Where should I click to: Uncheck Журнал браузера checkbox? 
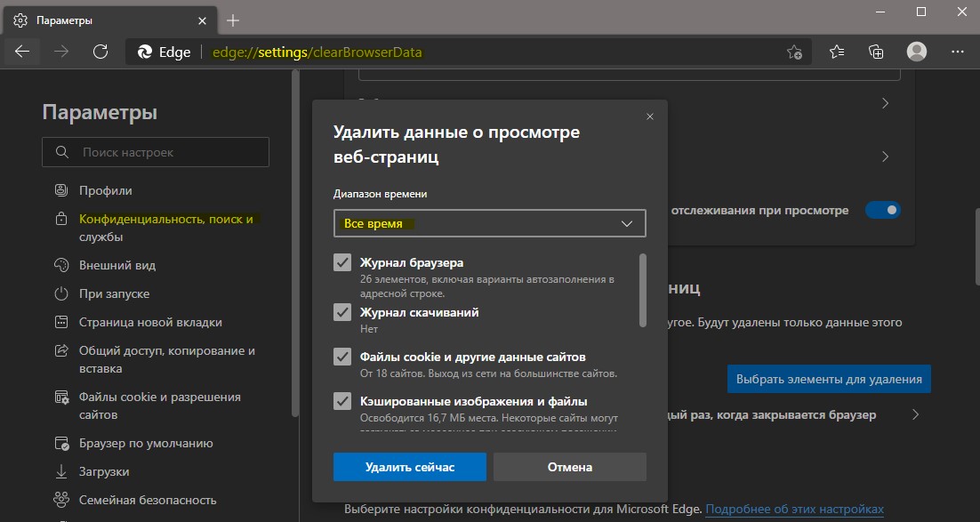341,262
